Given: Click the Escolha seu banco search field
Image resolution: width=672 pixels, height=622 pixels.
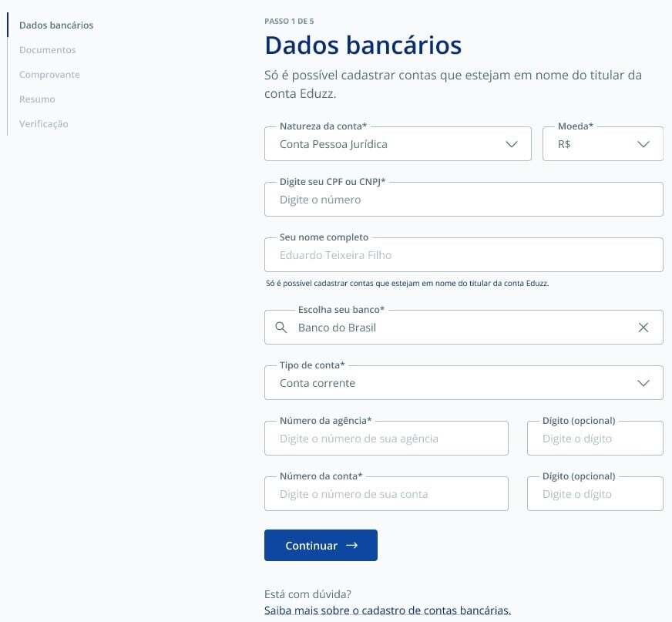Looking at the screenshot, I should [x=462, y=328].
